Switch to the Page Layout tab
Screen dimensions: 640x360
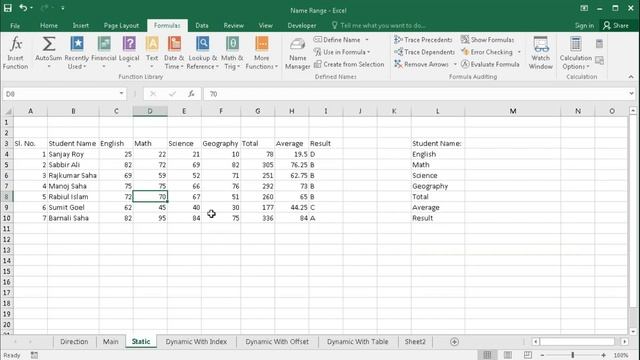point(121,25)
